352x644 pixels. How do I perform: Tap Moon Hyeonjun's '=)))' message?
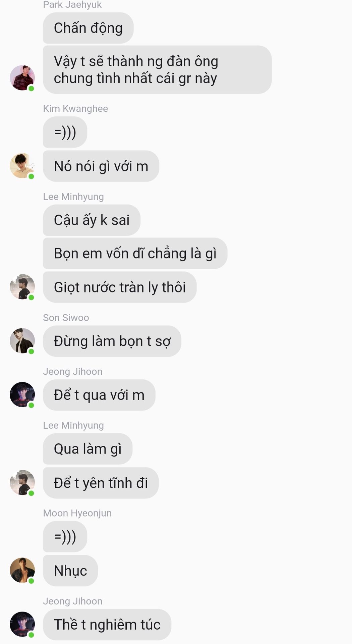(65, 537)
